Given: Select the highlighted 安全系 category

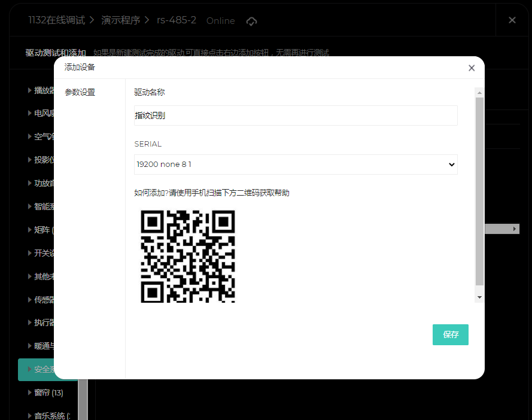Looking at the screenshot, I should pyautogui.click(x=45, y=370).
